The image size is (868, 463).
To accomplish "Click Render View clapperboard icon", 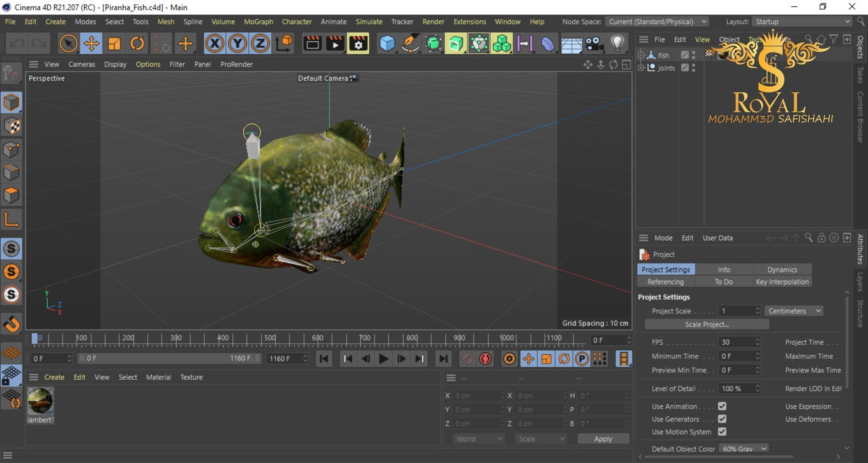I will coord(312,44).
